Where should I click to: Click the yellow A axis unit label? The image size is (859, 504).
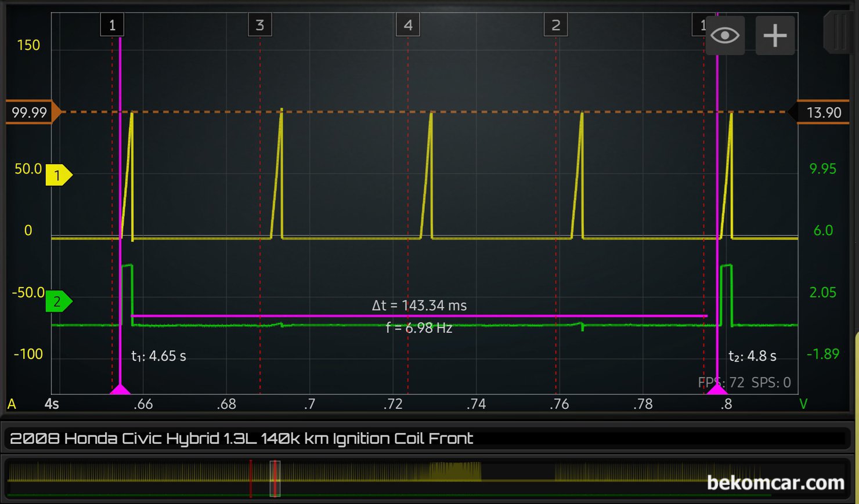[12, 404]
